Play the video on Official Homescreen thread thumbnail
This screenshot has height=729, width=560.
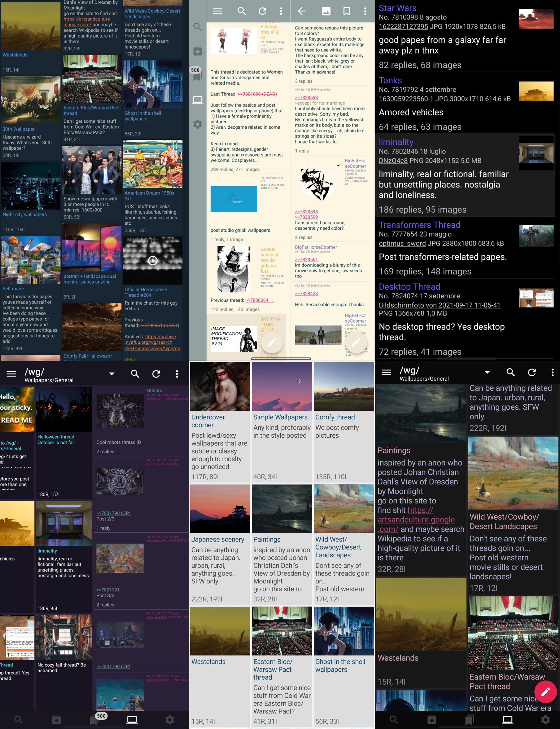[153, 260]
